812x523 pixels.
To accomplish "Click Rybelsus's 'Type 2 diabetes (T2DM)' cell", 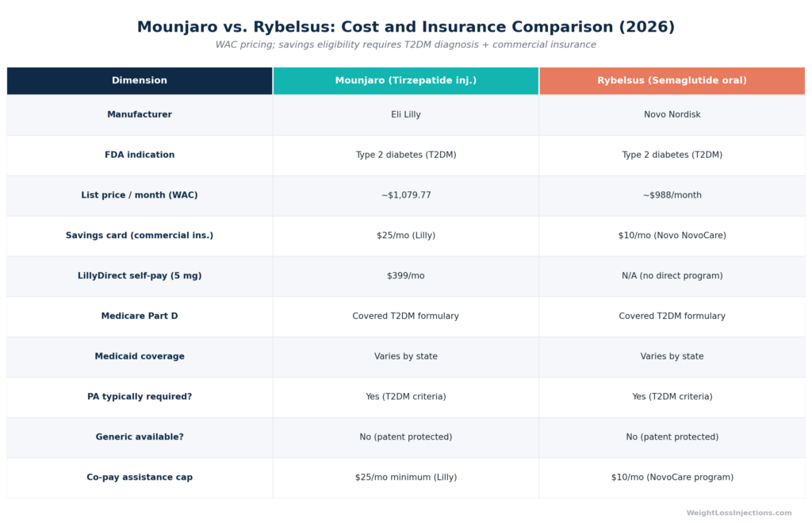I will [x=672, y=155].
